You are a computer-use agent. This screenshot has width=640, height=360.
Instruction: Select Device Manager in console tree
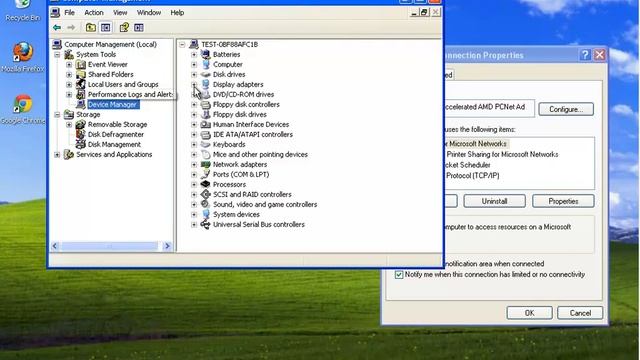[112, 104]
